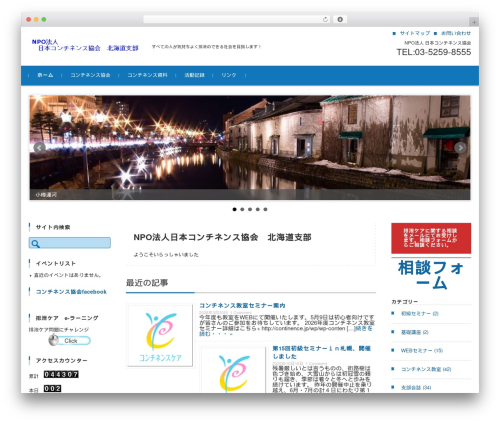Open the コンチネンス資料 menu item
This screenshot has height=423, width=500.
click(x=147, y=75)
